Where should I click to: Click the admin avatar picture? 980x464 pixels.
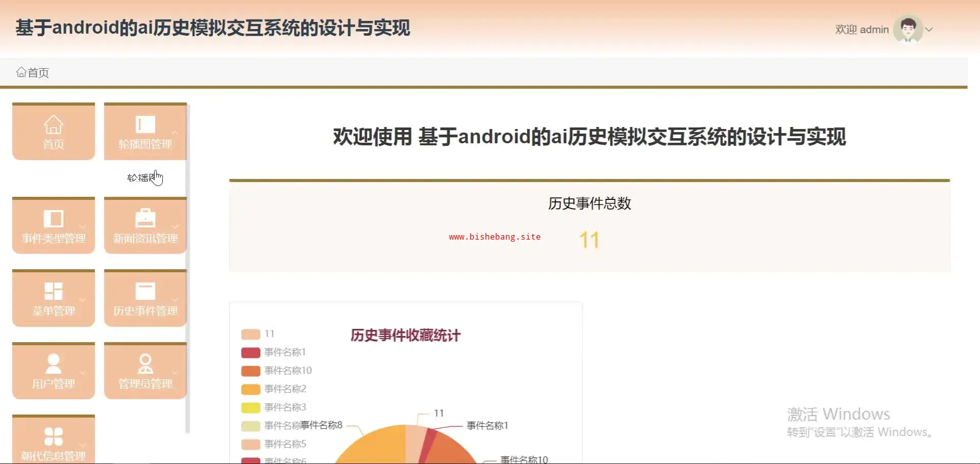click(908, 29)
